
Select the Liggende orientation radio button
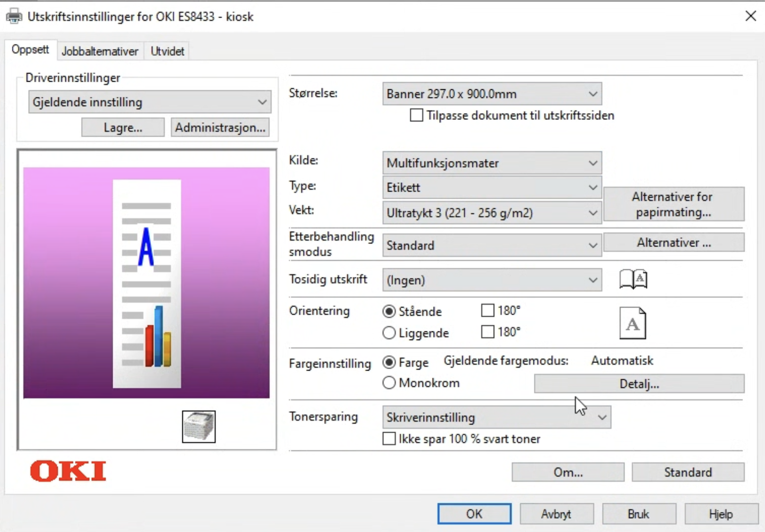click(389, 333)
